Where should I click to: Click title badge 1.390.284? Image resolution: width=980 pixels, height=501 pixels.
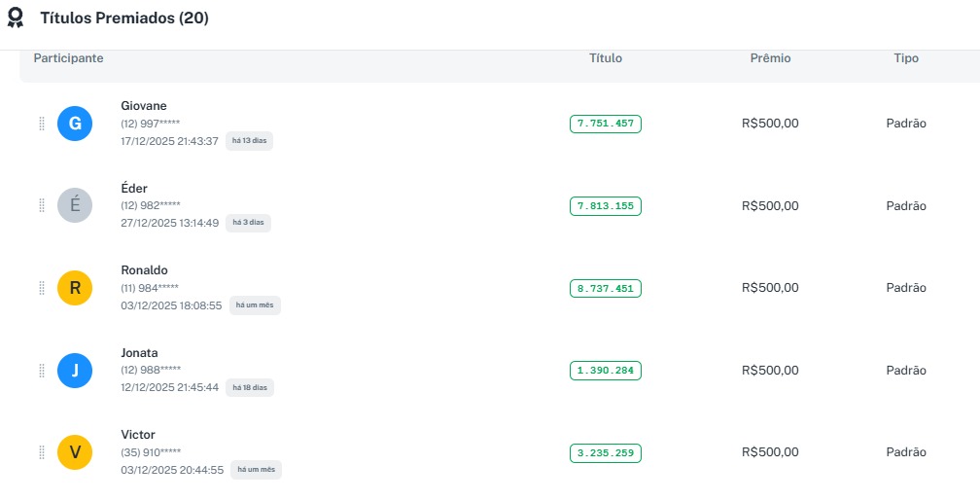coord(605,371)
